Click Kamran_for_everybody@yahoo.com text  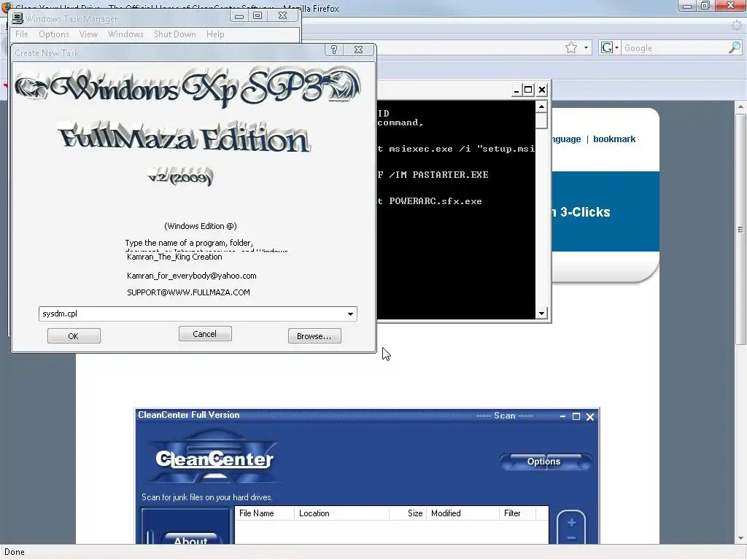tap(192, 276)
